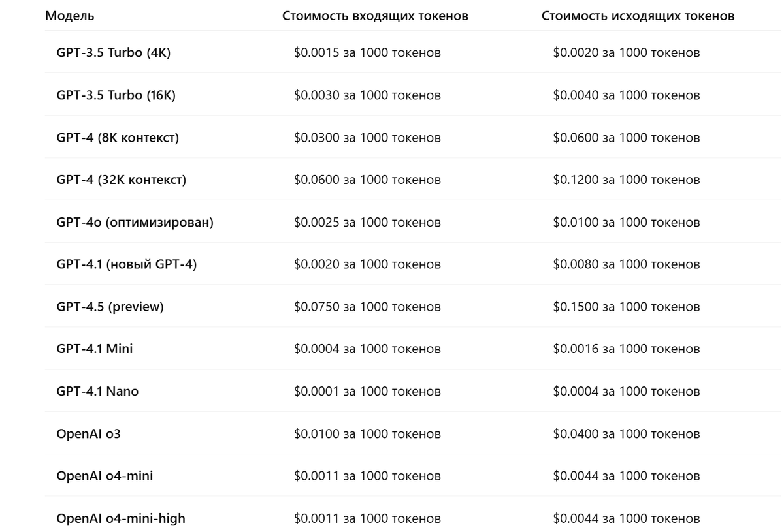Click the '$0.0030 за 1000 токенов' input price
The image size is (784, 532).
[367, 95]
